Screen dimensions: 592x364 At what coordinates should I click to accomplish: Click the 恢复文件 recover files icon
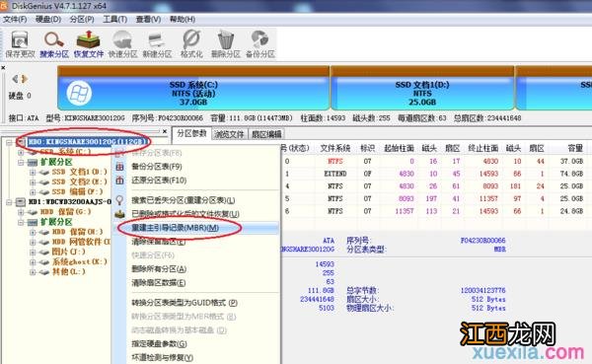[89, 43]
